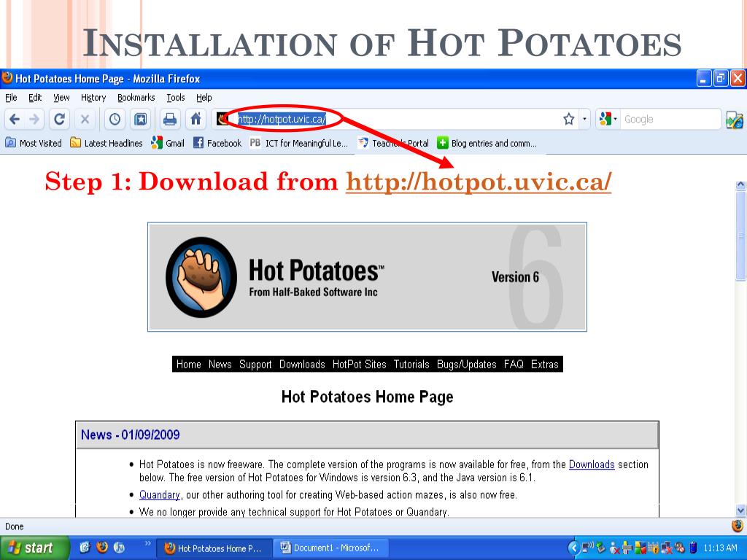Viewport: 747px width, 560px height.
Task: Click the Downloads link in news text
Action: [x=592, y=464]
